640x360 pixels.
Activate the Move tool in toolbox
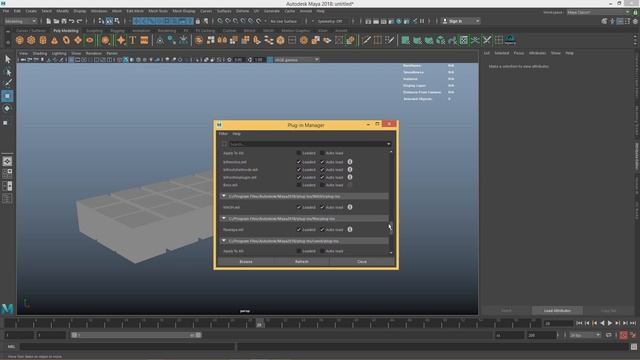[7, 96]
